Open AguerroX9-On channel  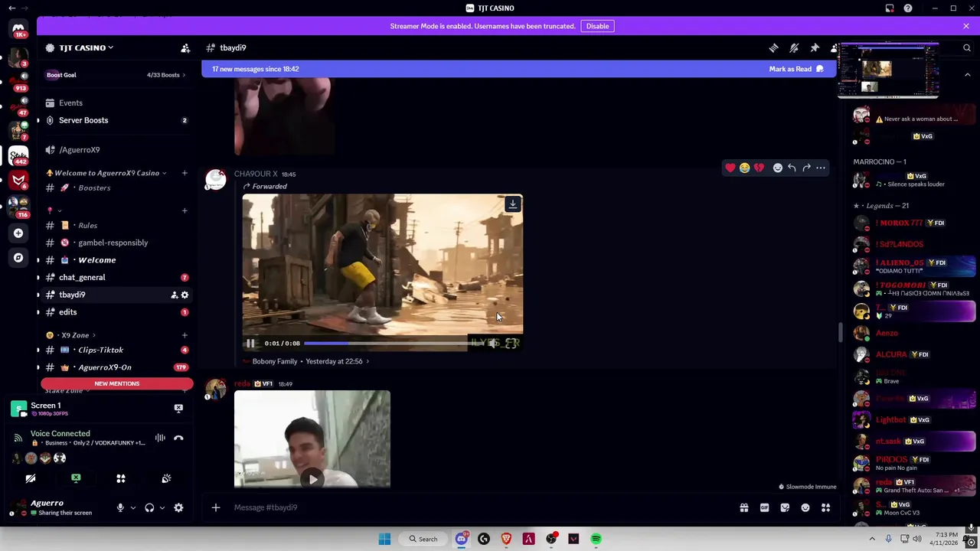pyautogui.click(x=115, y=367)
